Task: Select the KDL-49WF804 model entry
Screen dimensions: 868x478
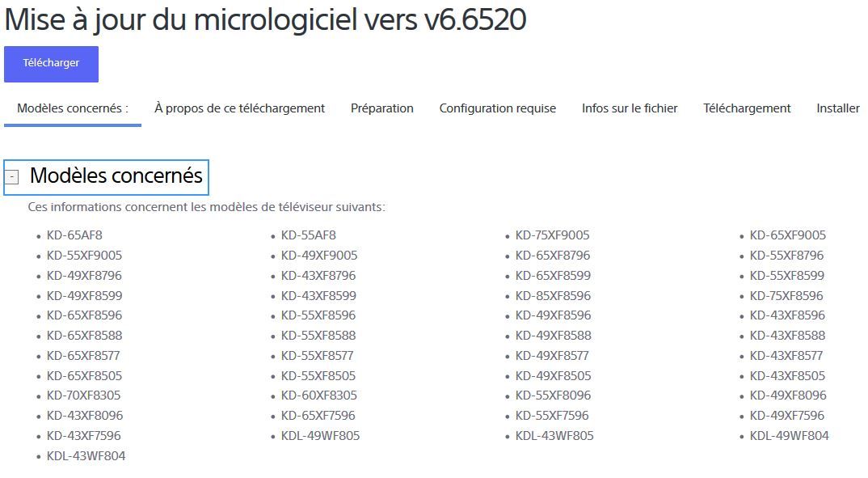Action: 789,436
